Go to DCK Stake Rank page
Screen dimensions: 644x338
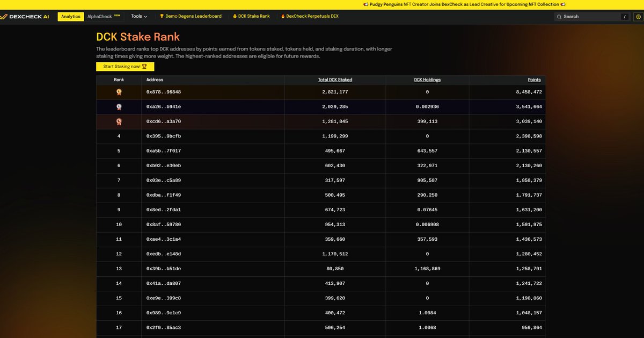(251, 16)
